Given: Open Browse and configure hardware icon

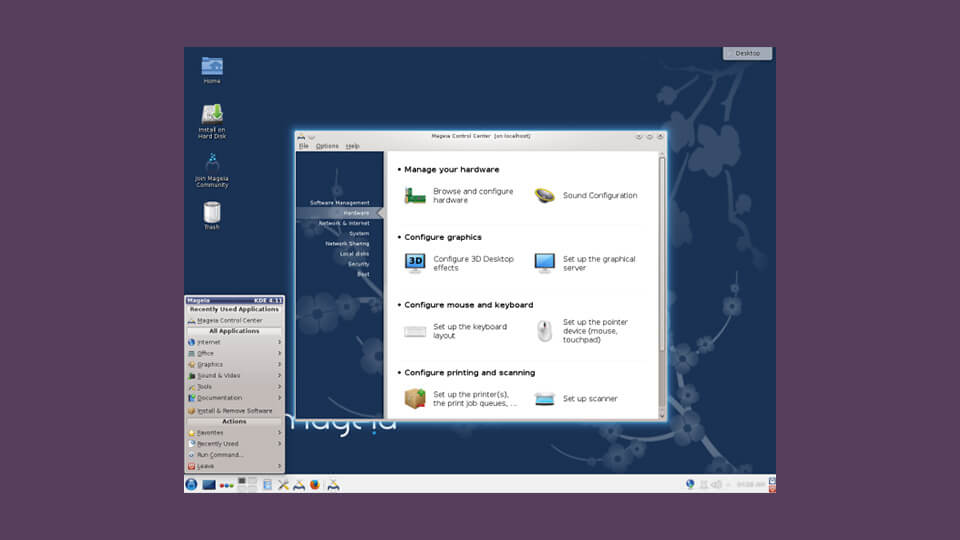Looking at the screenshot, I should [414, 196].
